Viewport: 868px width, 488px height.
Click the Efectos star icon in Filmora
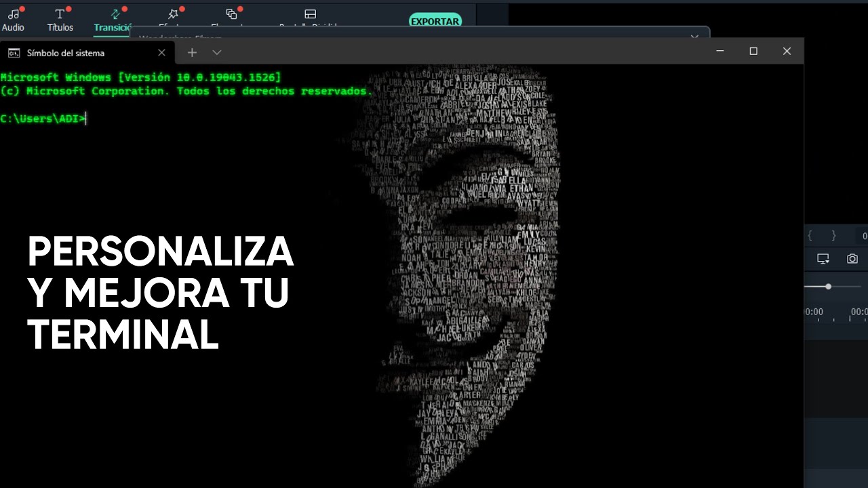click(x=174, y=14)
